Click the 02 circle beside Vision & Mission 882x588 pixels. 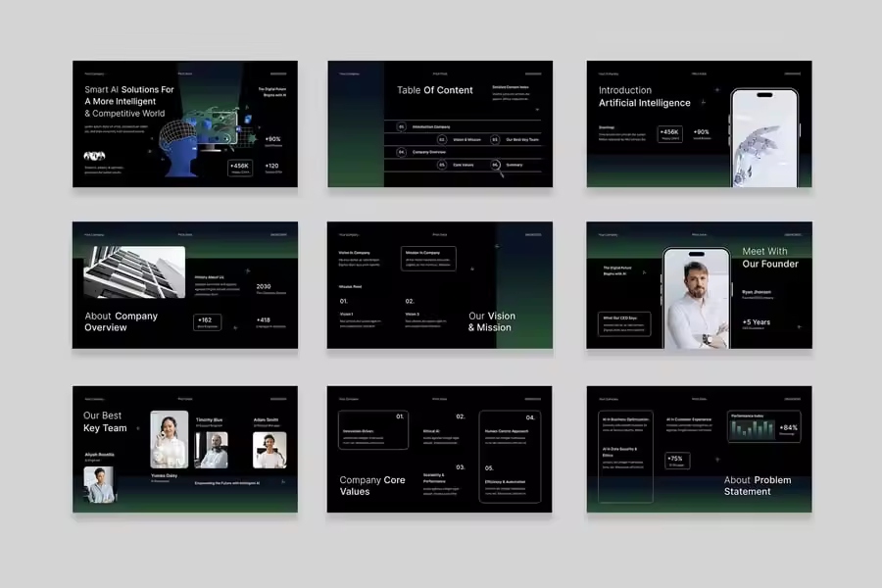pyautogui.click(x=442, y=139)
